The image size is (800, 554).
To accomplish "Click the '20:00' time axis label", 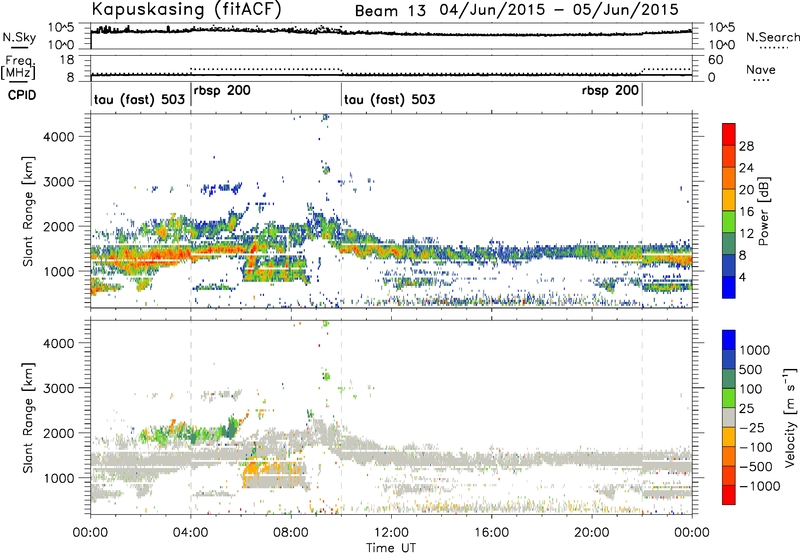I will (592, 533).
